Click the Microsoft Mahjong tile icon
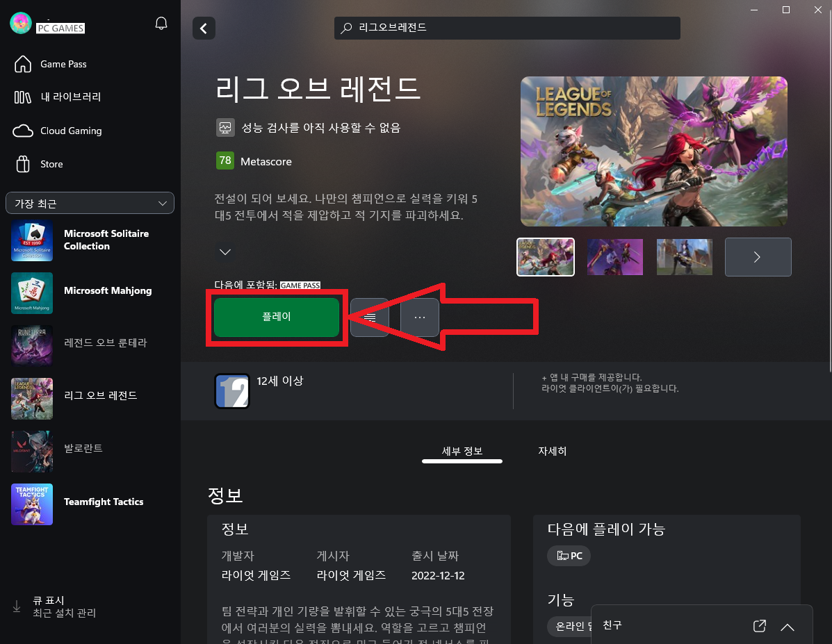 tap(32, 293)
